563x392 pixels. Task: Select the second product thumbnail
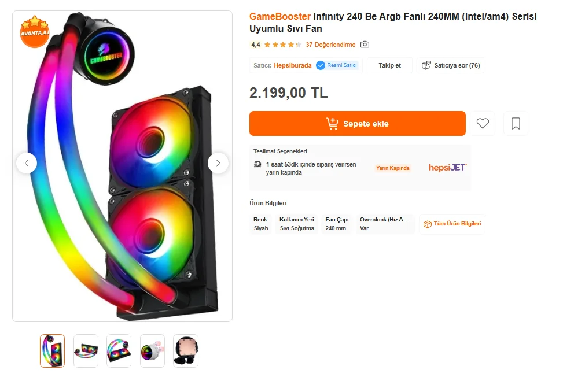[86, 350]
